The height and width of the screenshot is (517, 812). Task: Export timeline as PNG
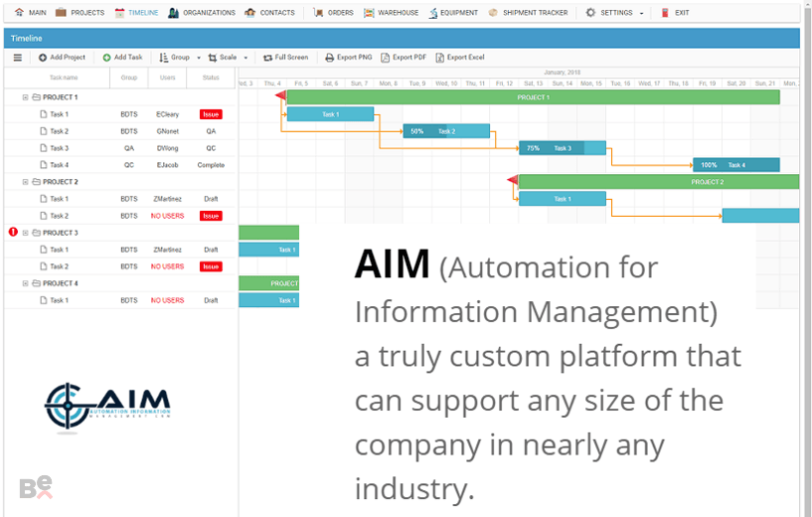coord(349,58)
